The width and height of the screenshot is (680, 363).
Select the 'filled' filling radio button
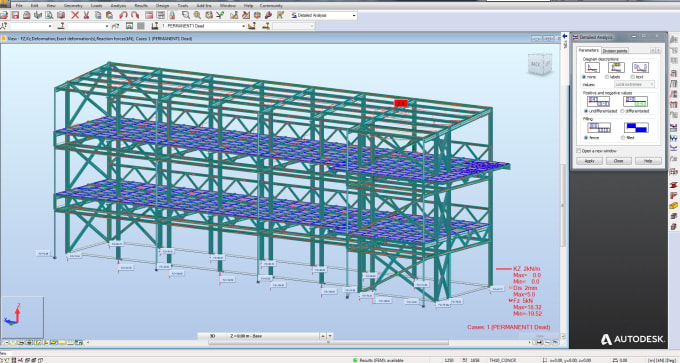click(623, 137)
